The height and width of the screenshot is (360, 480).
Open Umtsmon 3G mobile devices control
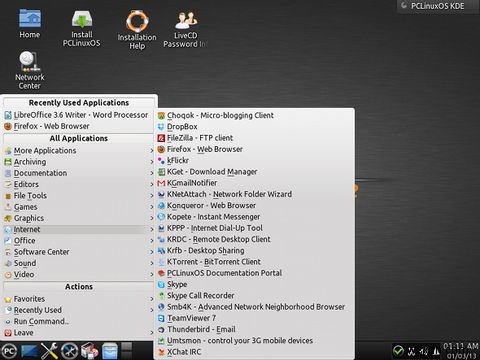(x=255, y=340)
